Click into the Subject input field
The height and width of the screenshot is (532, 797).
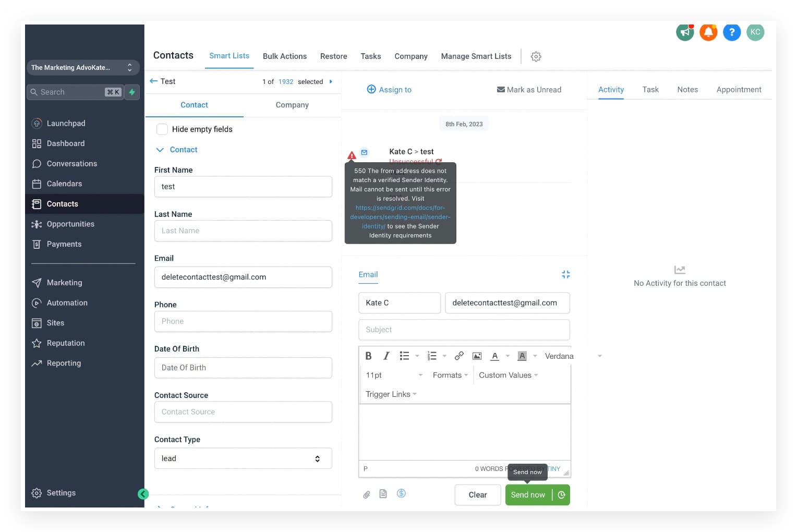(x=464, y=330)
